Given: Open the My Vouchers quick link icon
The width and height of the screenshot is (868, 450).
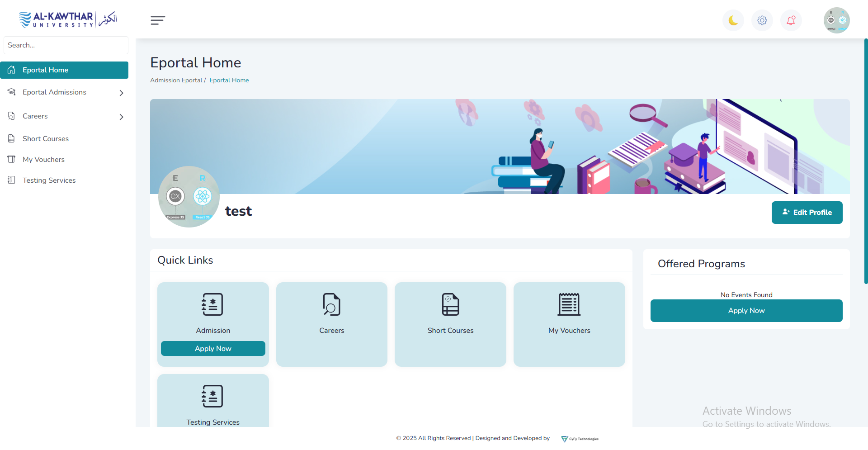Looking at the screenshot, I should tap(569, 305).
